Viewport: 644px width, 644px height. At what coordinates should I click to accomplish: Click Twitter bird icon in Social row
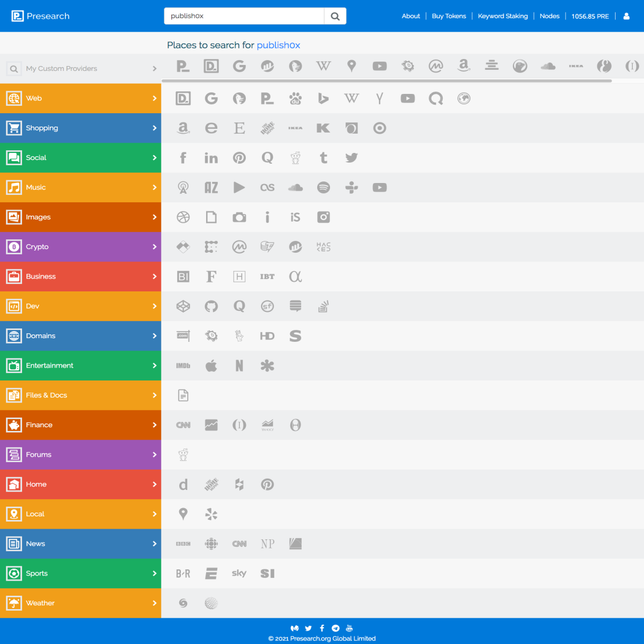(x=352, y=158)
